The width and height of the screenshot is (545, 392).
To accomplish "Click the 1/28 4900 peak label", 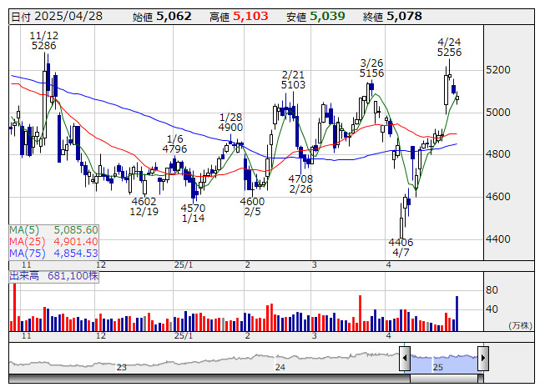I will pyautogui.click(x=230, y=123).
